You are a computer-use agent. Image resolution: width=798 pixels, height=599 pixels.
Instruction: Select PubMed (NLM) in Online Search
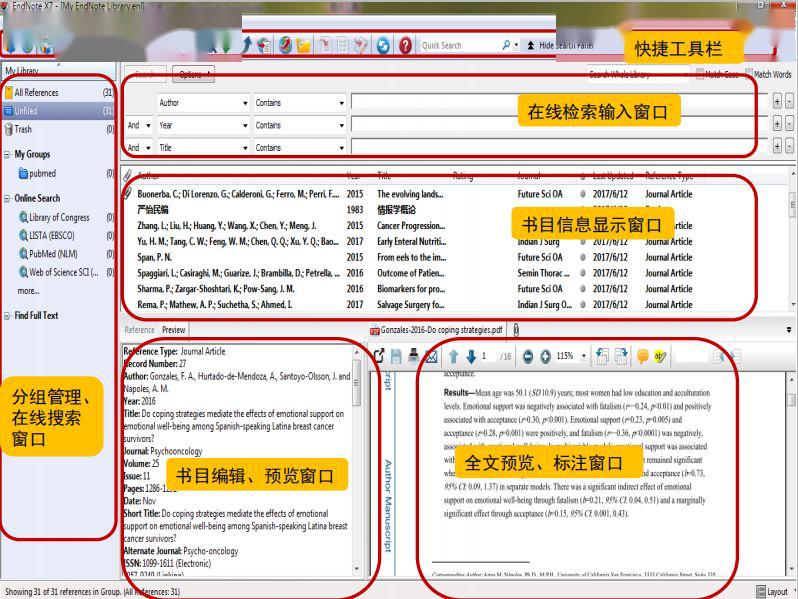(58, 254)
